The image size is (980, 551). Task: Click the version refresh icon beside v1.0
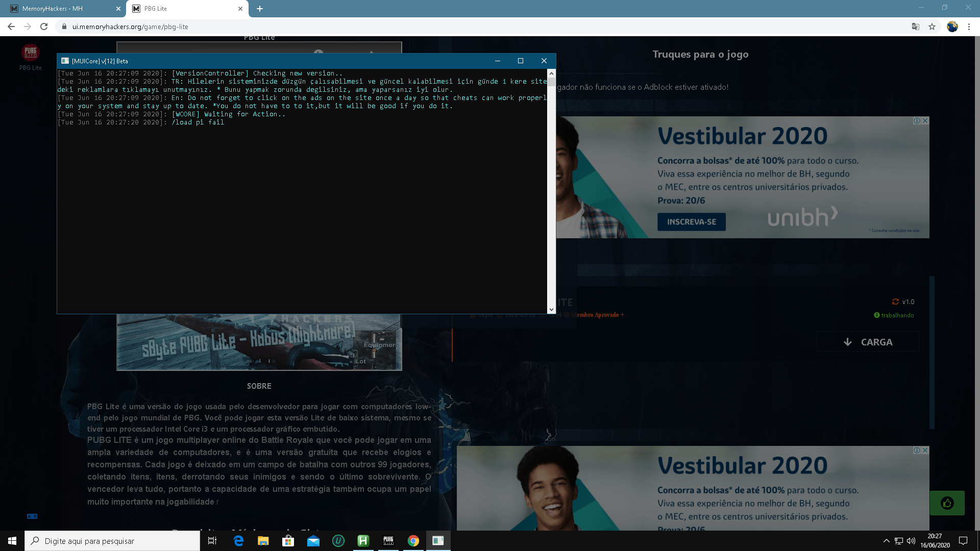point(895,302)
